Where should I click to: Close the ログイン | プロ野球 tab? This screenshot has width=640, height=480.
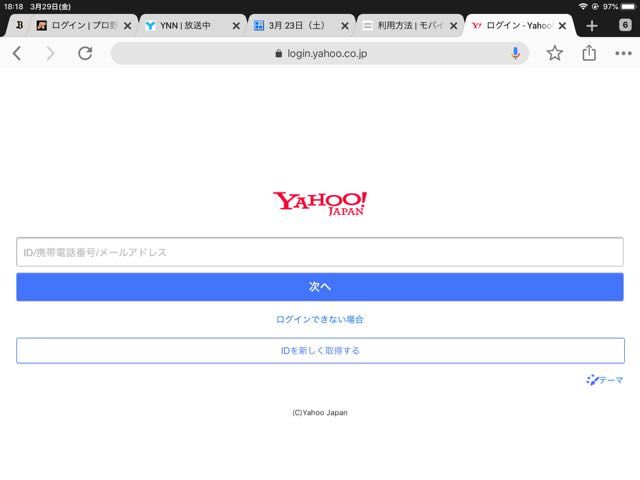coord(127,26)
